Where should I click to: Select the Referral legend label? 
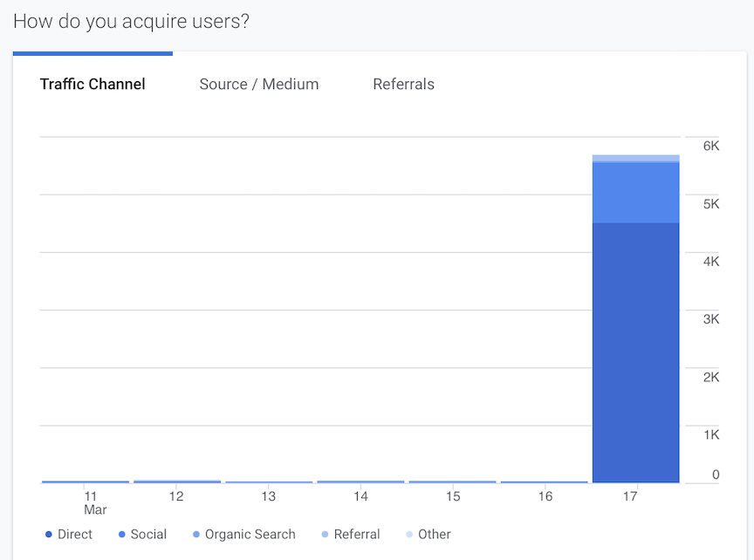[357, 535]
